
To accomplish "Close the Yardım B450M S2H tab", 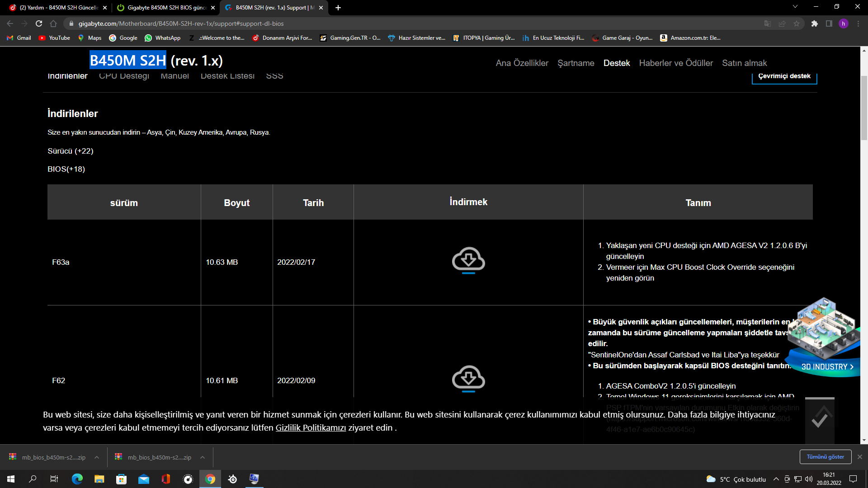I will (x=105, y=8).
